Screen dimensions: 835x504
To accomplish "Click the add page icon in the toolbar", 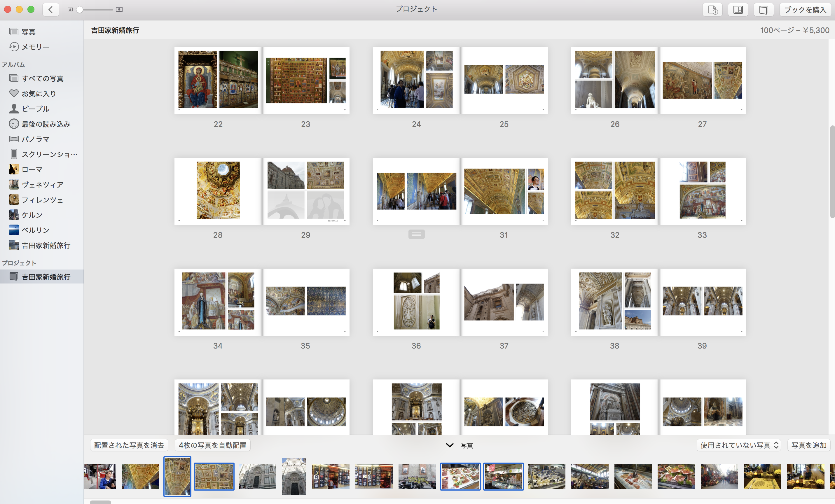I will (x=712, y=10).
